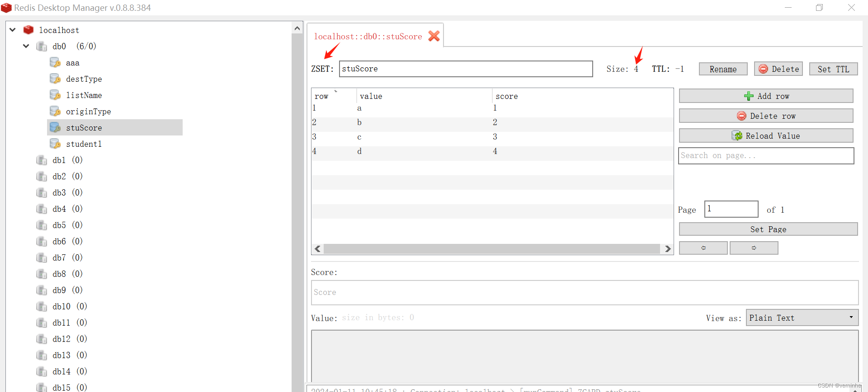Go to next page arrow button
Image resolution: width=868 pixels, height=392 pixels.
(x=754, y=248)
